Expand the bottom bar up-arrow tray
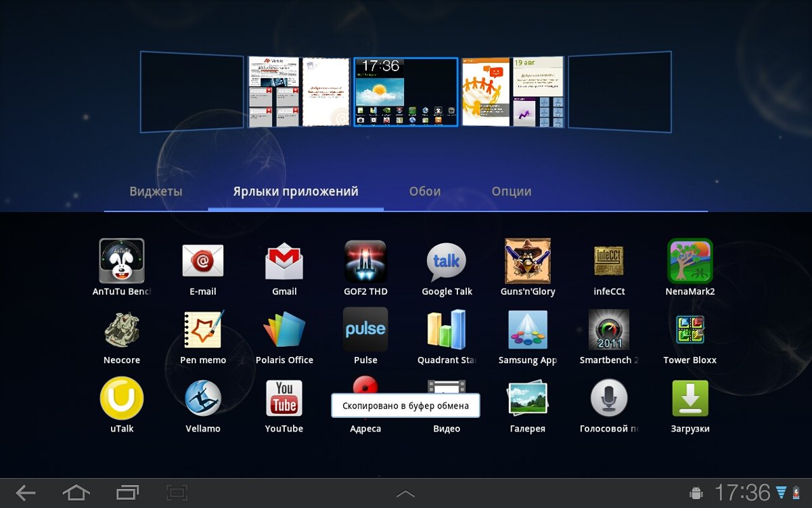The image size is (812, 508). (405, 494)
